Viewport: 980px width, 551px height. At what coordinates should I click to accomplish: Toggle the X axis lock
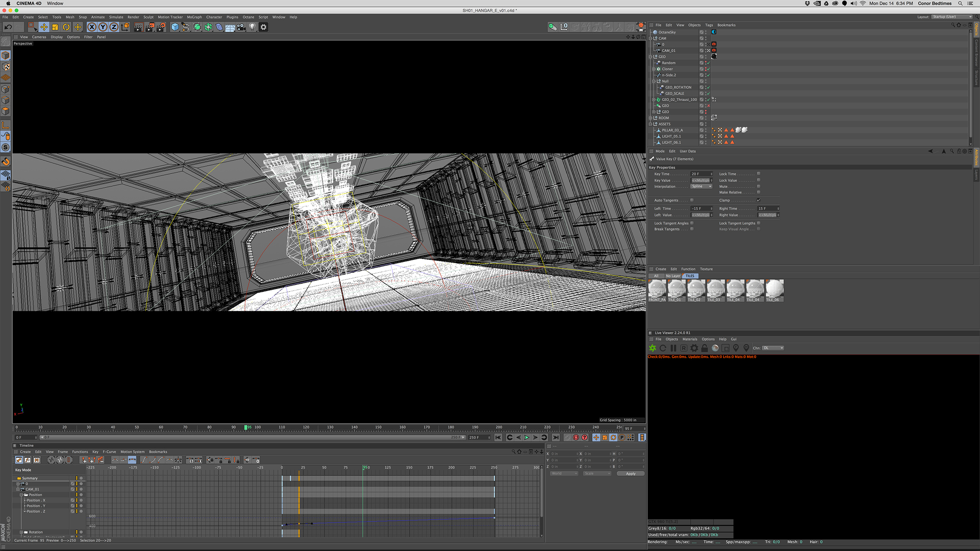pos(92,27)
